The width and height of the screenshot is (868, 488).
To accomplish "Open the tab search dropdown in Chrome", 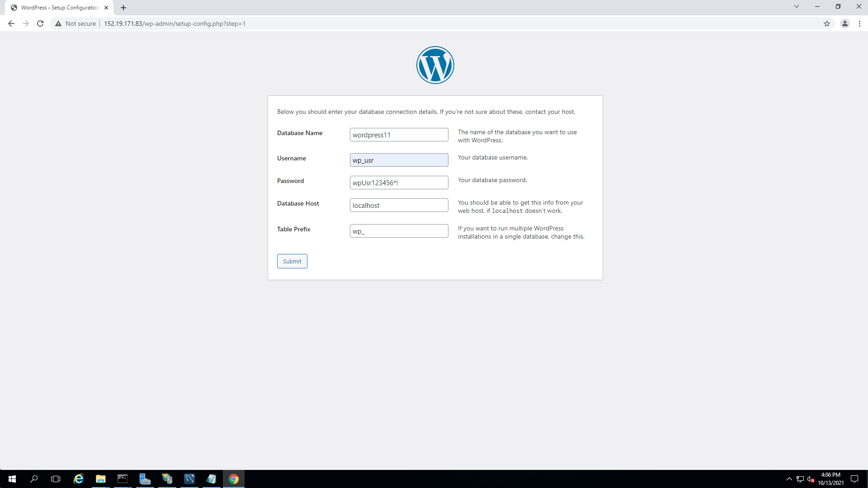I will point(797,6).
